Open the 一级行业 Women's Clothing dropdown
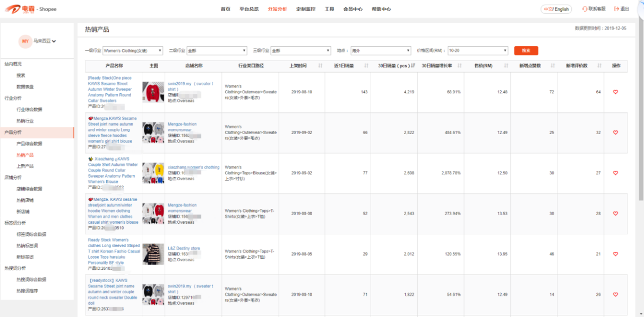This screenshot has height=317, width=644. pyautogui.click(x=133, y=51)
